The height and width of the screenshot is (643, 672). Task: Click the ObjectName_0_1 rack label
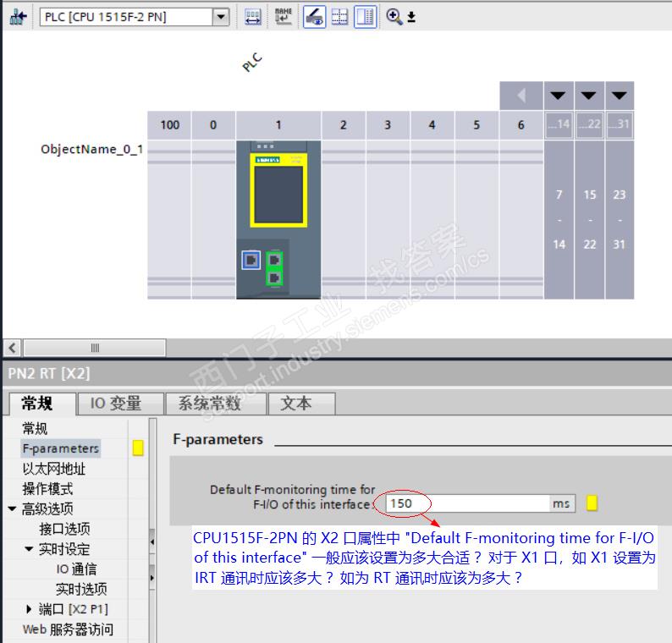[91, 149]
